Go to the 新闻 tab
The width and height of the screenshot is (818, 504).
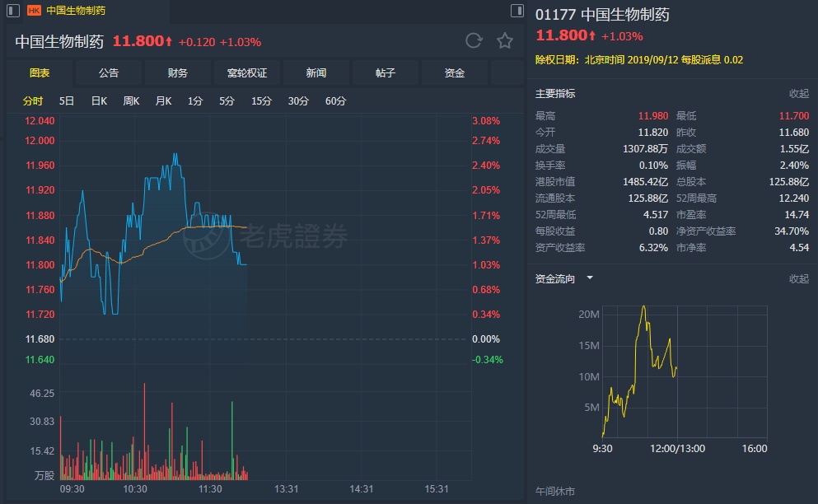[x=316, y=73]
